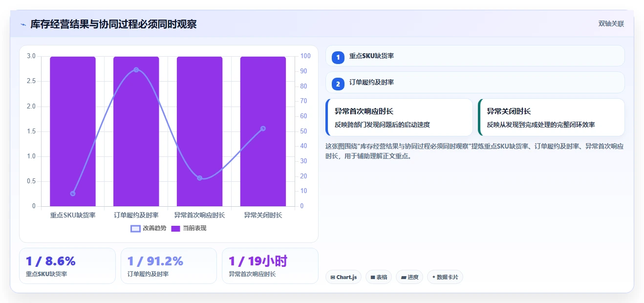Click the 异常首次响应时长 x-axis label
644x303 pixels.
(x=200, y=215)
